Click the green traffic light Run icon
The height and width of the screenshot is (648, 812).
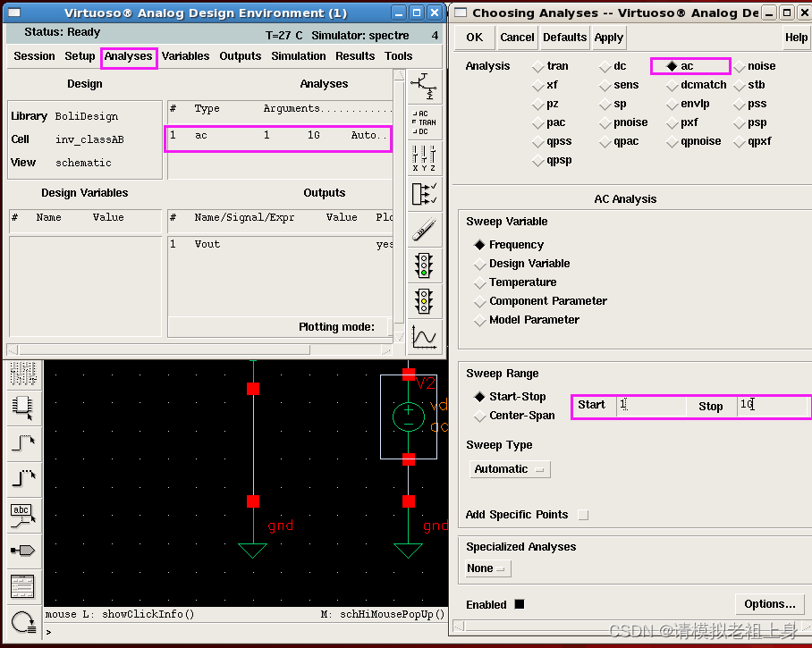point(424,265)
